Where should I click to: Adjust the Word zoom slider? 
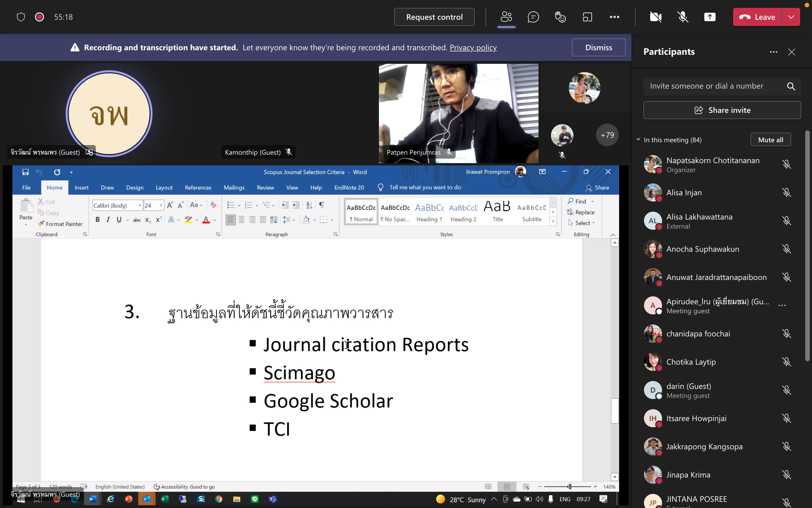point(570,487)
